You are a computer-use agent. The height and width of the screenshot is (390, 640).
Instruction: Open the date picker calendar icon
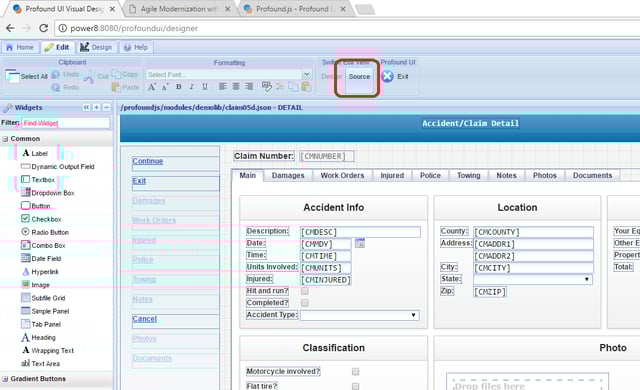click(360, 243)
